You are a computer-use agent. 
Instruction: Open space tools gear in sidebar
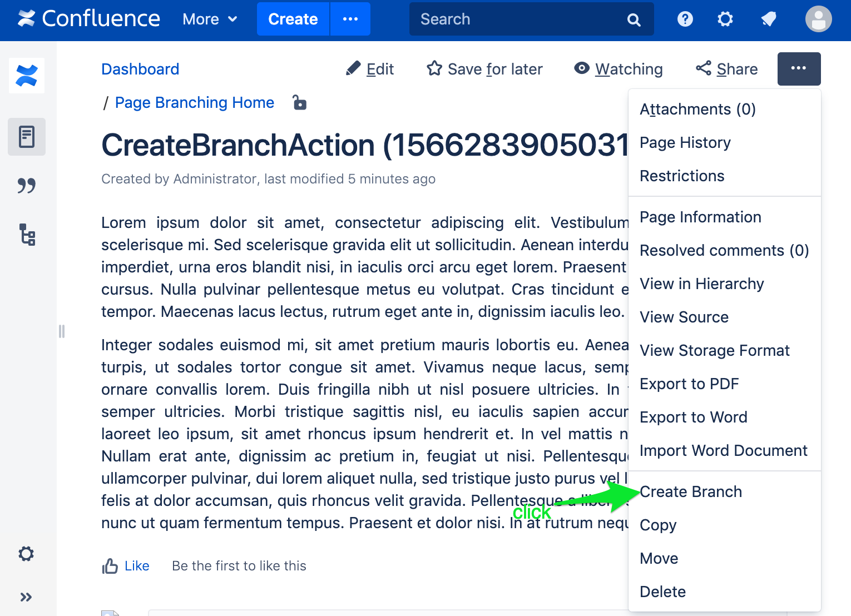(26, 554)
